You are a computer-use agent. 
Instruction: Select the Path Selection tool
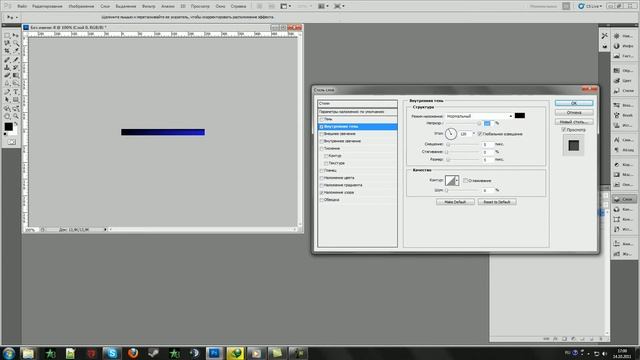7,100
